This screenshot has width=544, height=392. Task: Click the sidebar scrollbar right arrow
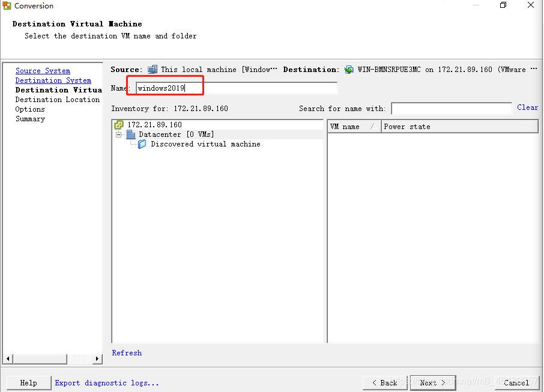[x=97, y=359]
